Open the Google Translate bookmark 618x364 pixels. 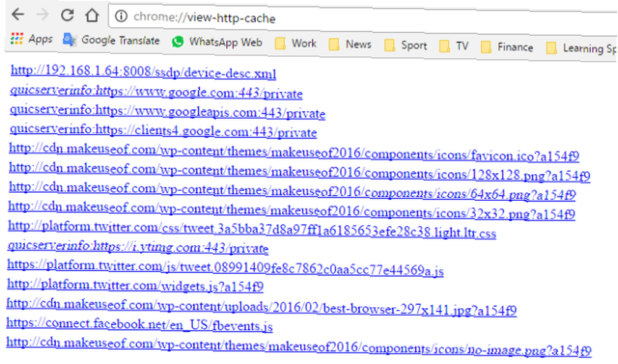click(111, 40)
